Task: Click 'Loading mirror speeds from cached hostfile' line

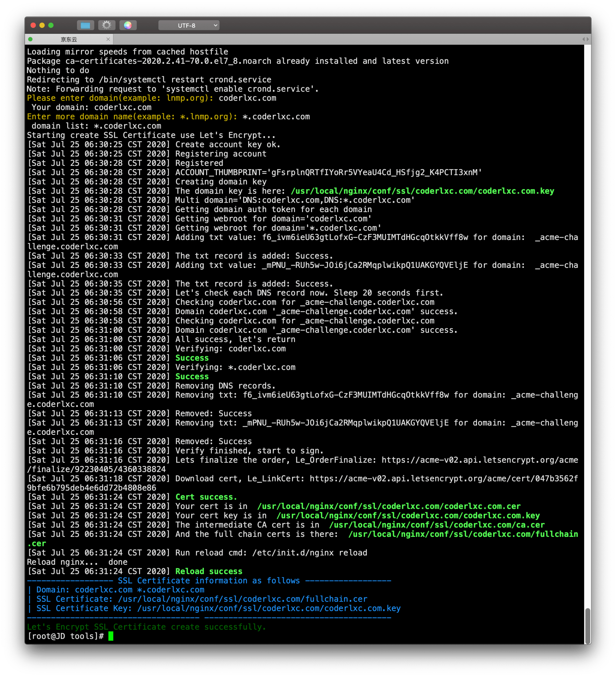Action: pyautogui.click(x=128, y=52)
